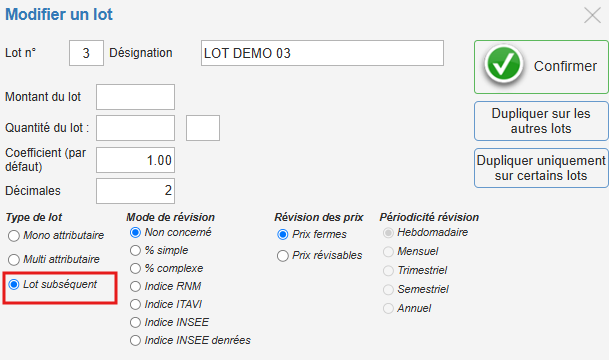Select Prix fermes option
609x360 pixels.
[283, 235]
